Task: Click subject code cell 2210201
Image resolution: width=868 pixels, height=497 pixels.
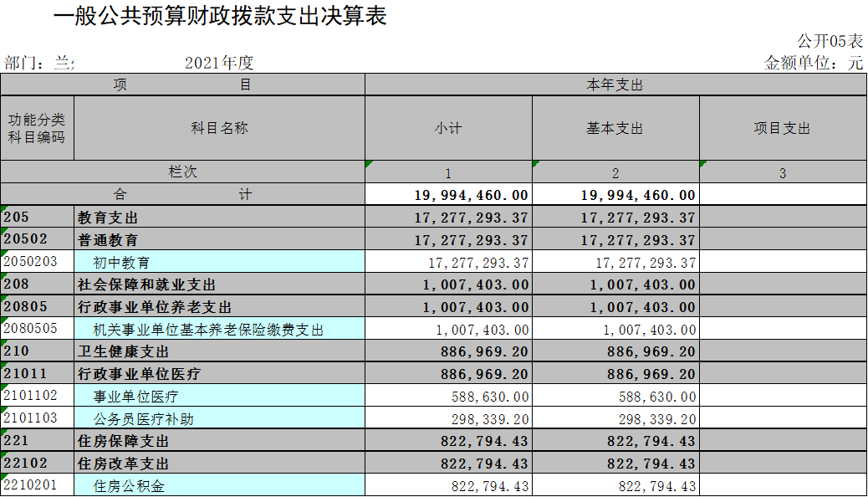Action: tap(37, 485)
